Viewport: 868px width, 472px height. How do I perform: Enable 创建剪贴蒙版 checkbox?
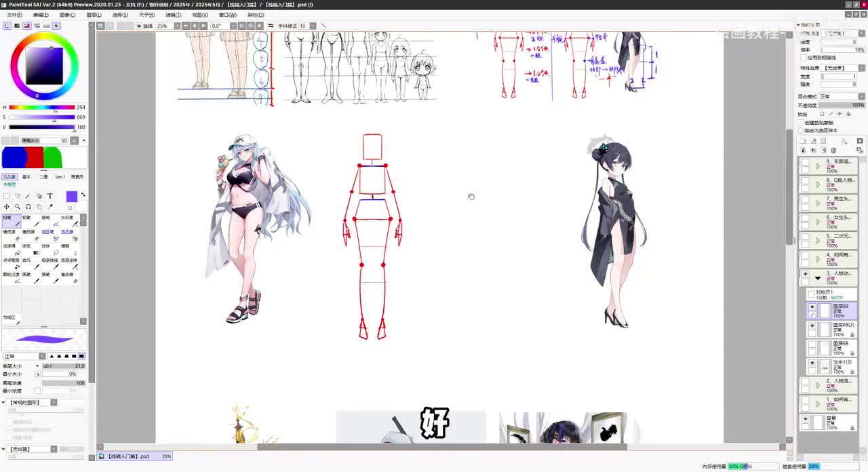[x=802, y=123]
